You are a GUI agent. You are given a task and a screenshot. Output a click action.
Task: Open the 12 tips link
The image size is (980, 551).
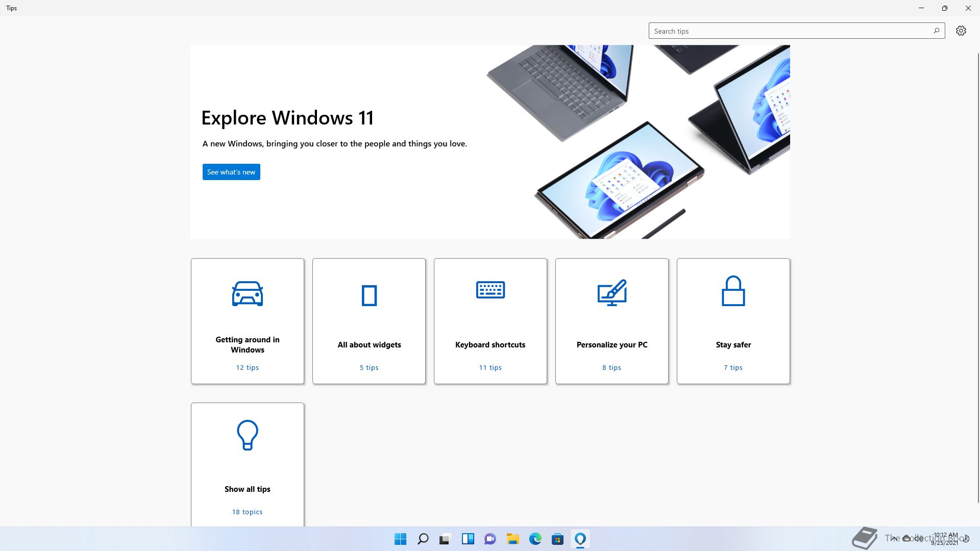coord(247,367)
